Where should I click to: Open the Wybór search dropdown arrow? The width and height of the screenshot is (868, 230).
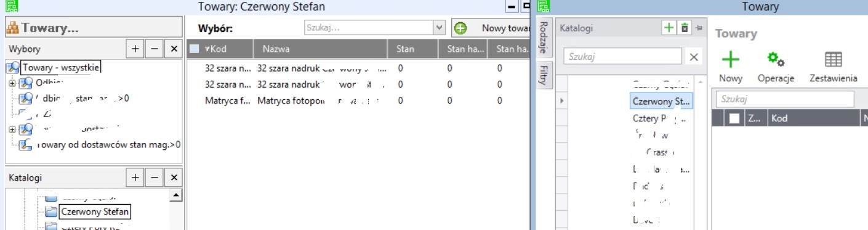[440, 28]
